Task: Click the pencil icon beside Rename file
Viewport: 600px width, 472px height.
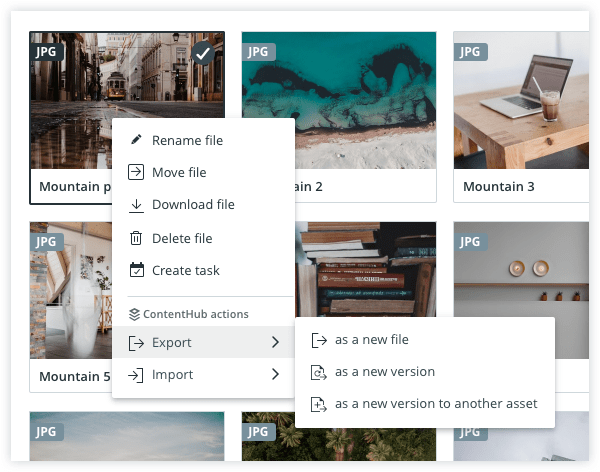Action: 136,140
